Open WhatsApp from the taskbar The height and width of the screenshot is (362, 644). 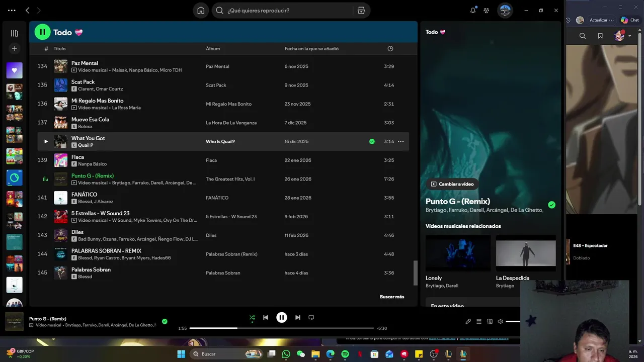coord(286,354)
